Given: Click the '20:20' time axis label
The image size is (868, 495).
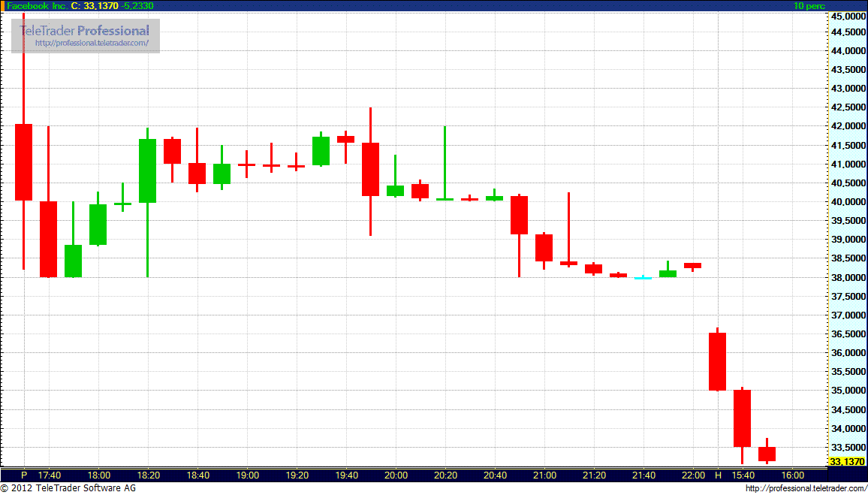Looking at the screenshot, I should (x=445, y=475).
